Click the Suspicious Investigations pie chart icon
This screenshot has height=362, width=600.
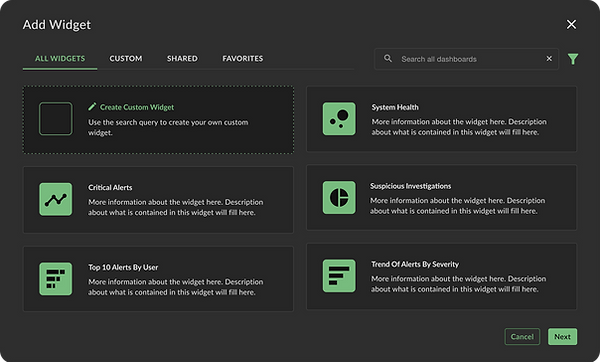(339, 197)
